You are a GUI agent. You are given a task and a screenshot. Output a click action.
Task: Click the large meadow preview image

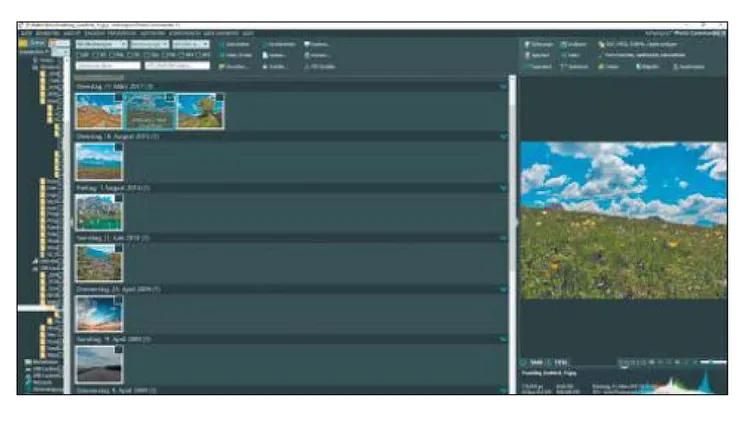(x=623, y=221)
